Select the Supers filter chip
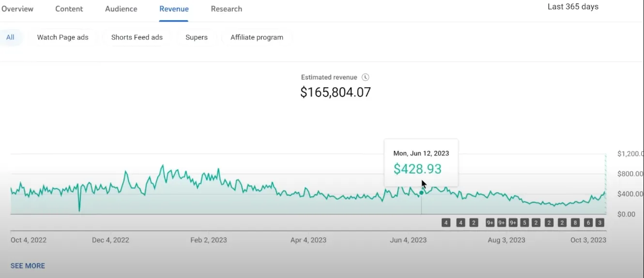Viewport: 644px width, 278px height. click(197, 37)
